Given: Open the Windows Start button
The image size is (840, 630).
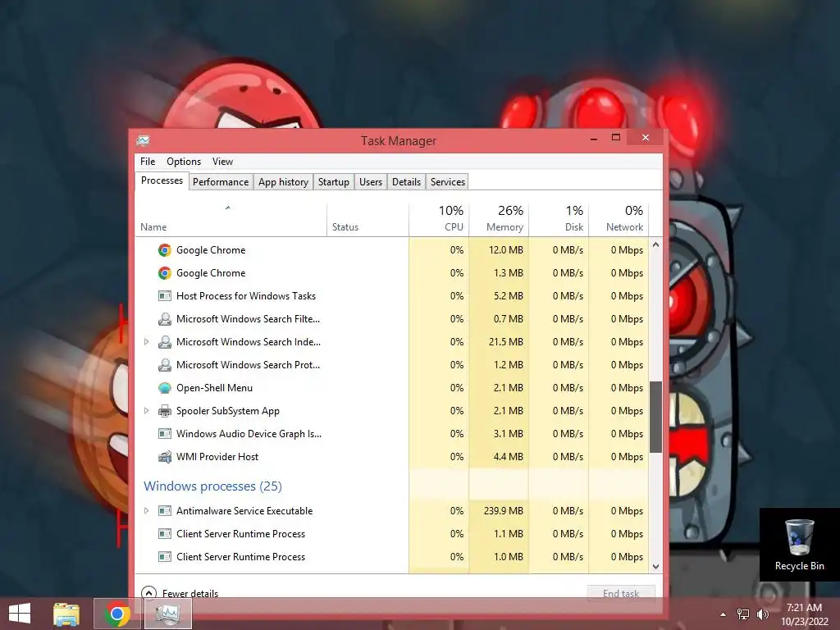Looking at the screenshot, I should [20, 614].
